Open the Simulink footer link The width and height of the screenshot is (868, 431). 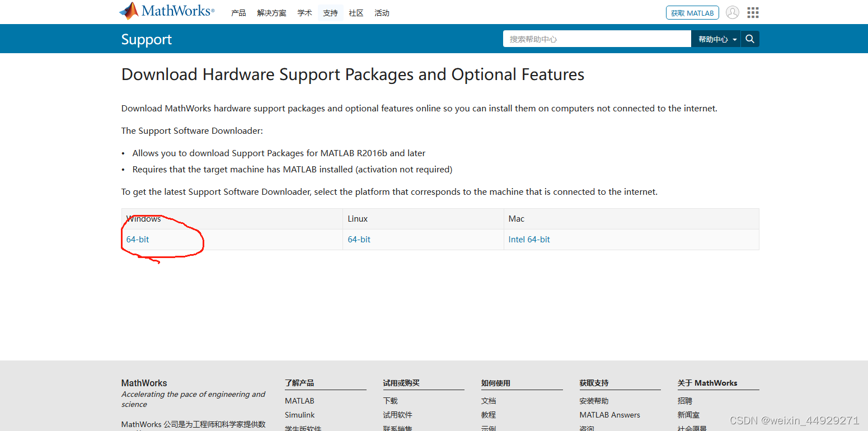pyautogui.click(x=299, y=415)
